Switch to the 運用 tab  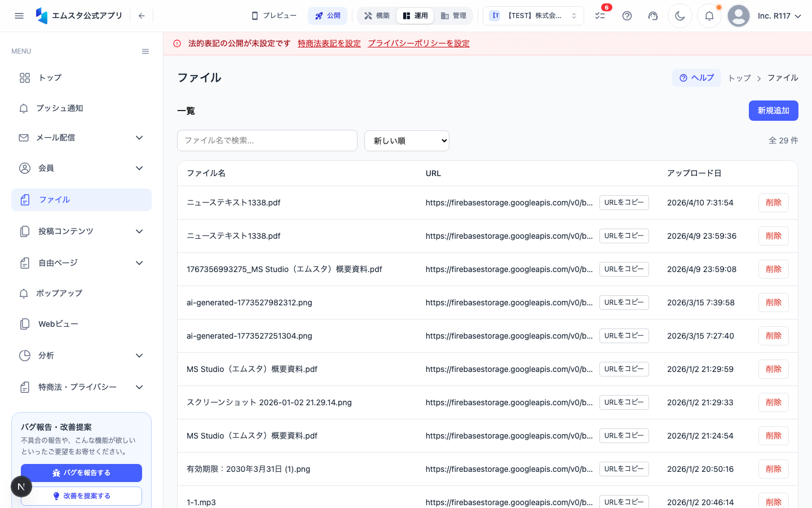click(415, 16)
